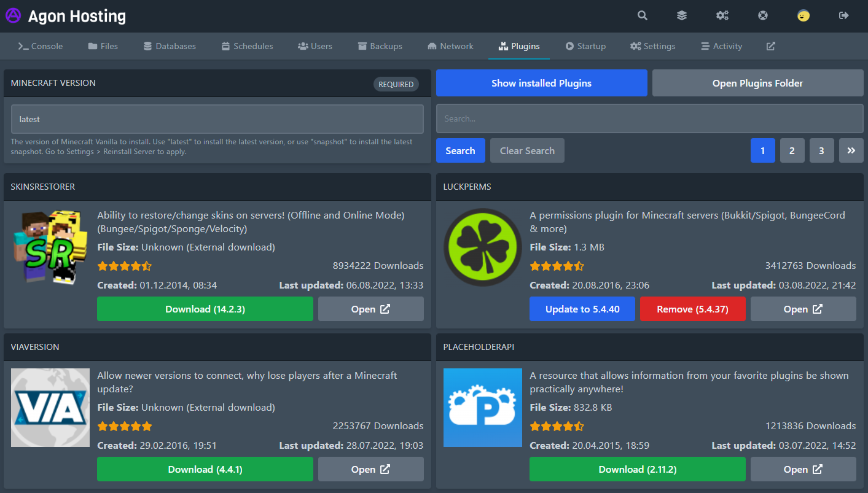The width and height of the screenshot is (868, 493).
Task: Open the servers stack icon in header
Action: [x=682, y=16]
